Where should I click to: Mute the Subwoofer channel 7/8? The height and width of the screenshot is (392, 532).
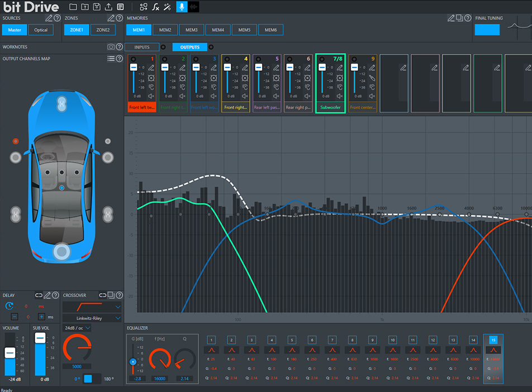pyautogui.click(x=339, y=96)
